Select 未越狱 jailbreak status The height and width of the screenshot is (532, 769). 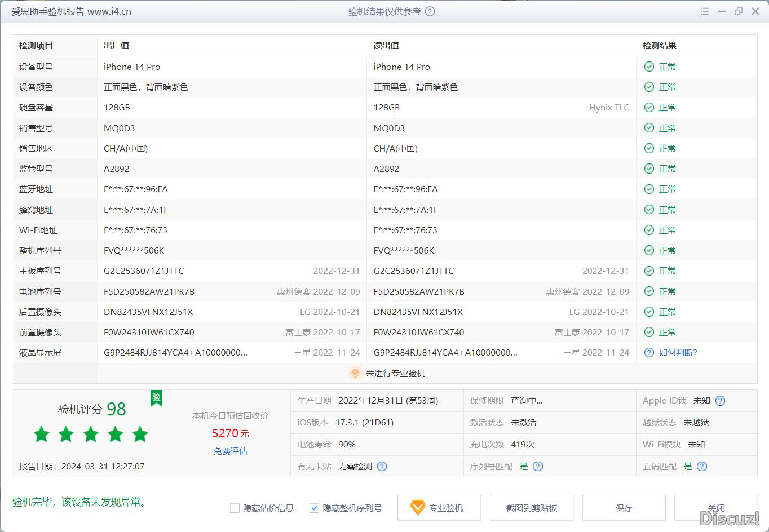[x=696, y=422]
